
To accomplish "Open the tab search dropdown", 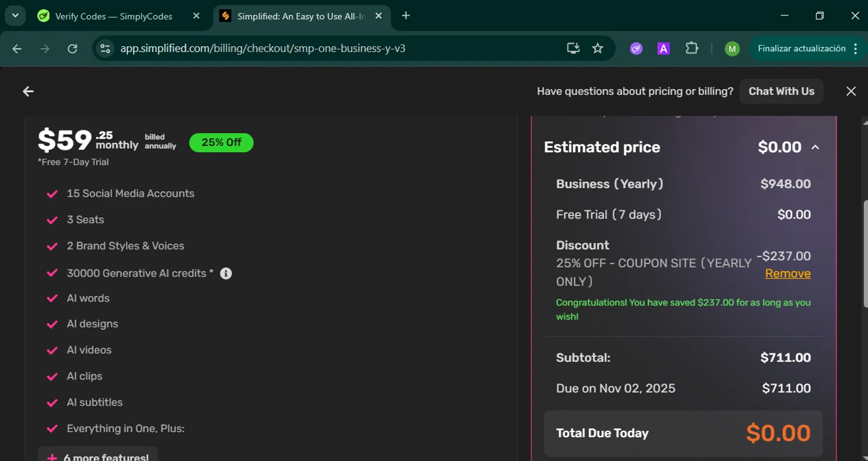I will point(15,16).
